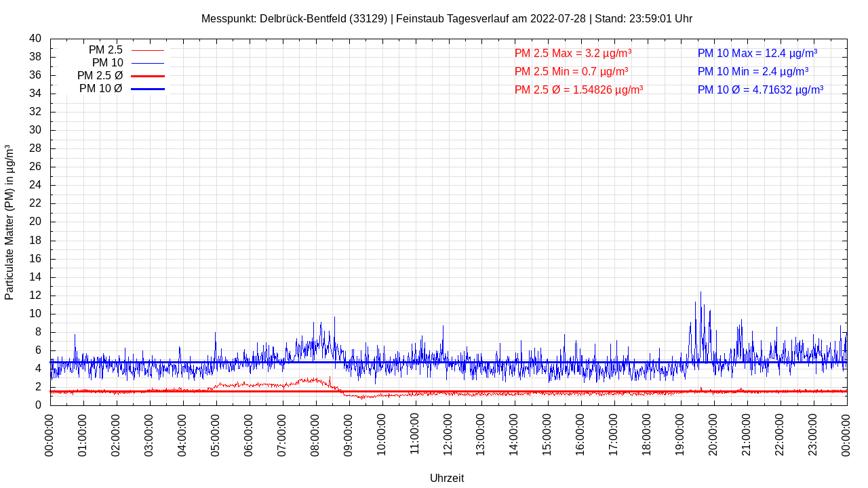Viewport: 868px width, 488px height.
Task: Click the 08:00:00 time tick label
Action: [315, 434]
